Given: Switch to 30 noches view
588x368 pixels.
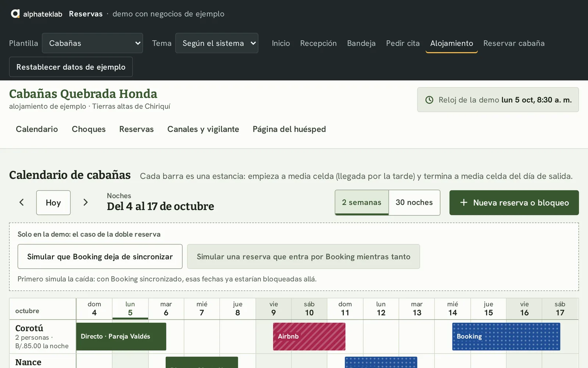Looking at the screenshot, I should pos(414,202).
